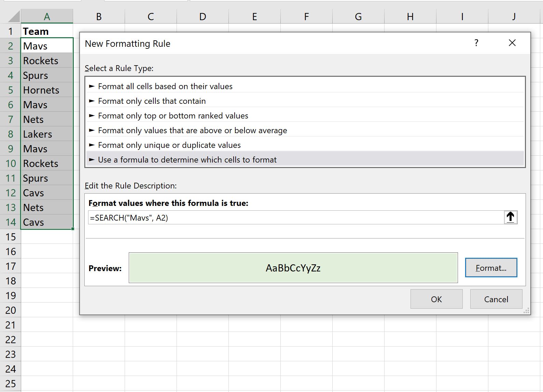Image resolution: width=543 pixels, height=392 pixels.
Task: Select row 25 header
Action: point(10,383)
